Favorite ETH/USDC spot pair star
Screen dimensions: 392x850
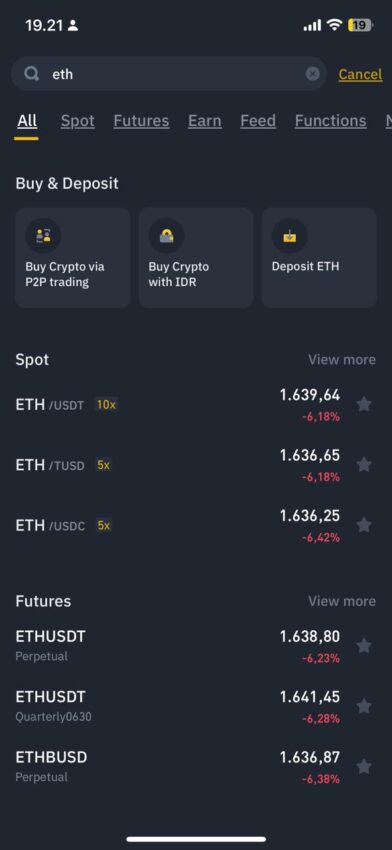(x=364, y=525)
